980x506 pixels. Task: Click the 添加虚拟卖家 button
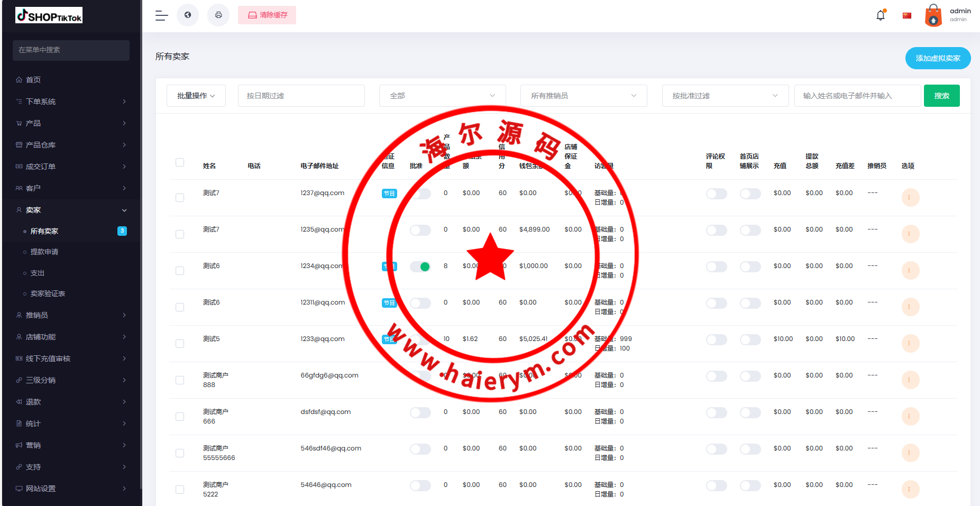coord(938,58)
